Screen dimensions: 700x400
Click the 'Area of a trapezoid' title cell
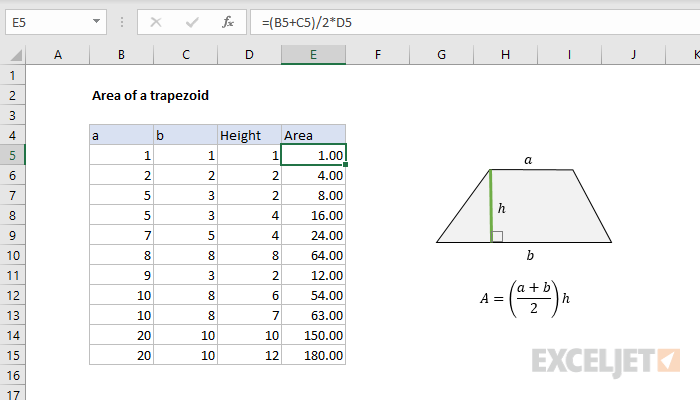[x=150, y=96]
